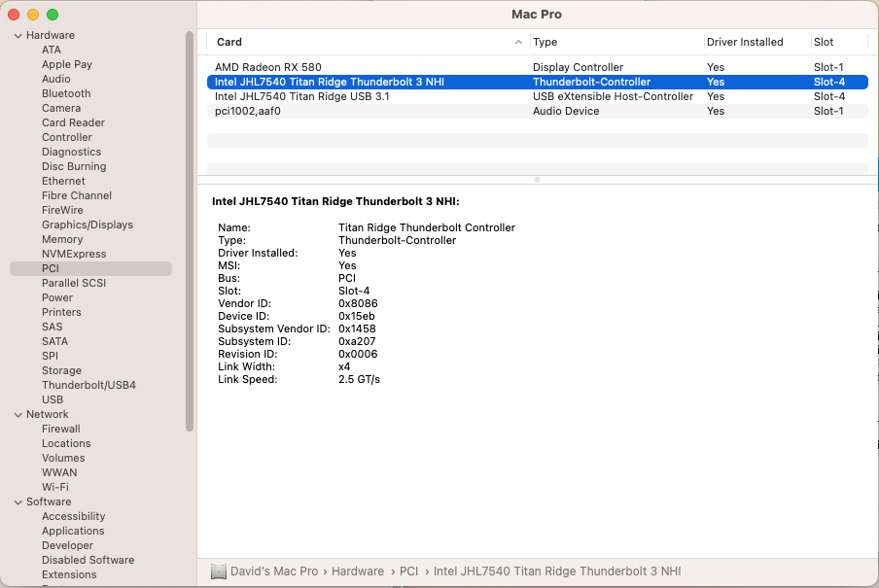879x588 pixels.
Task: Click the Subsystem ID value 0xa207
Action: point(357,341)
